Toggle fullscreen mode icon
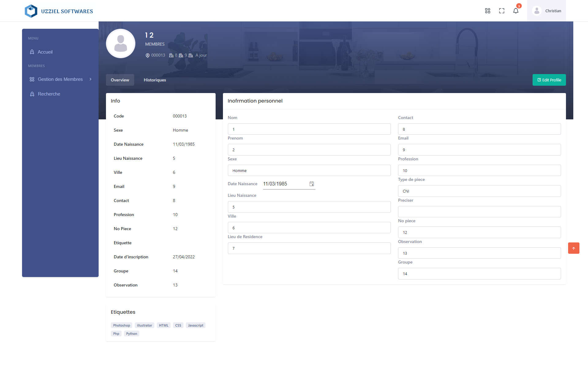This screenshot has width=588, height=367. pos(502,11)
